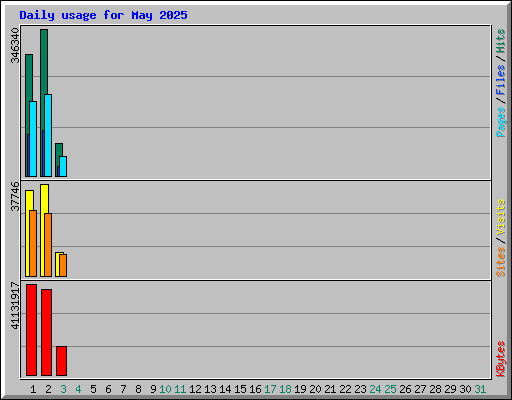Viewport: 512px width, 400px height.
Task: Click day label 15 on the x-axis
Action: [240, 389]
